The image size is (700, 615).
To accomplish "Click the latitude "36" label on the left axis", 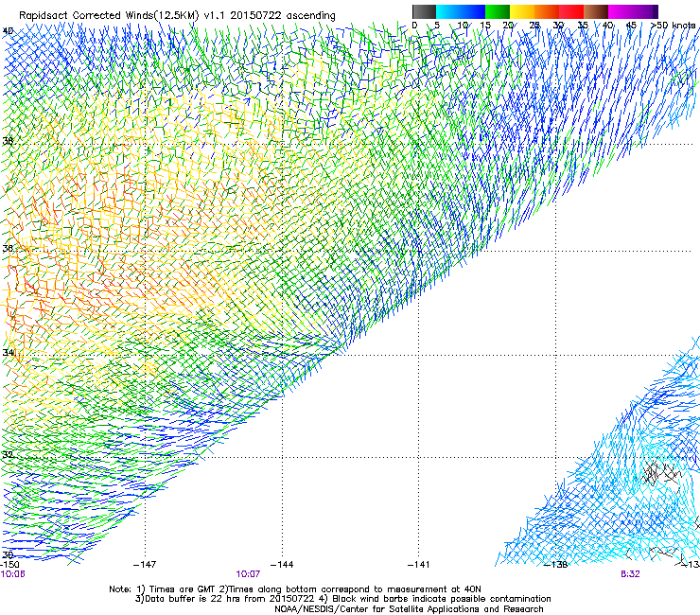I will 8,248.
